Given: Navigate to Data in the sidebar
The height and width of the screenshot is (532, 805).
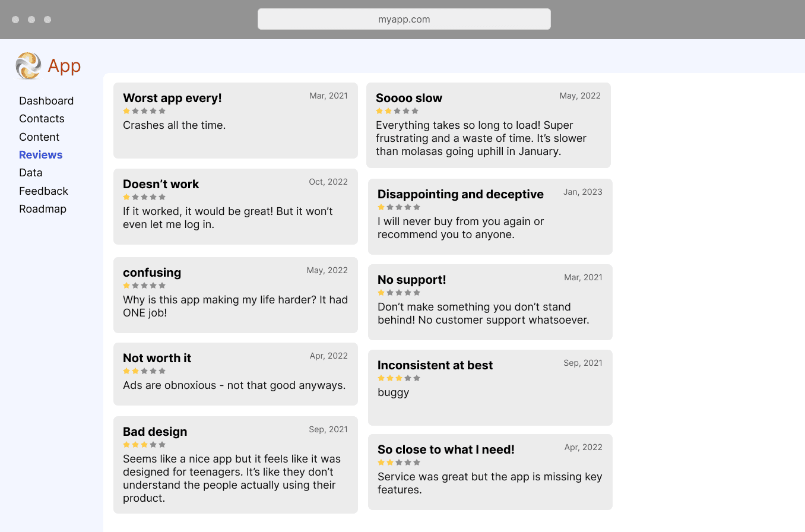Looking at the screenshot, I should click(x=31, y=173).
